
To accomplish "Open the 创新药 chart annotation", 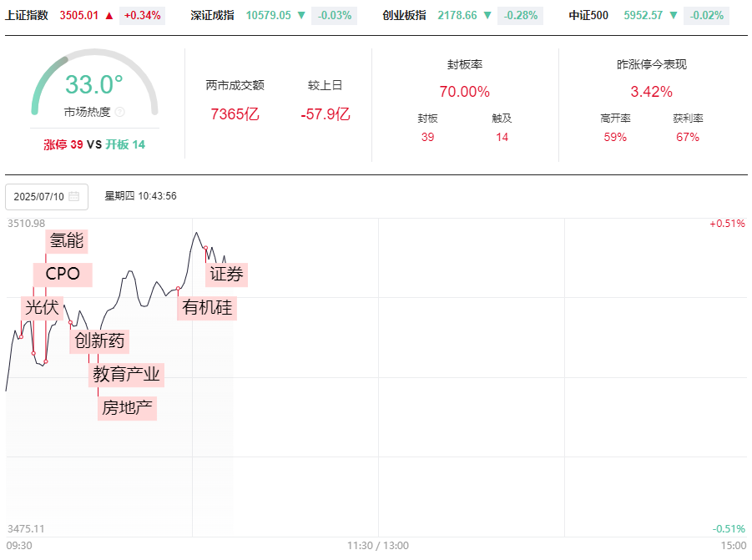I will pos(100,341).
